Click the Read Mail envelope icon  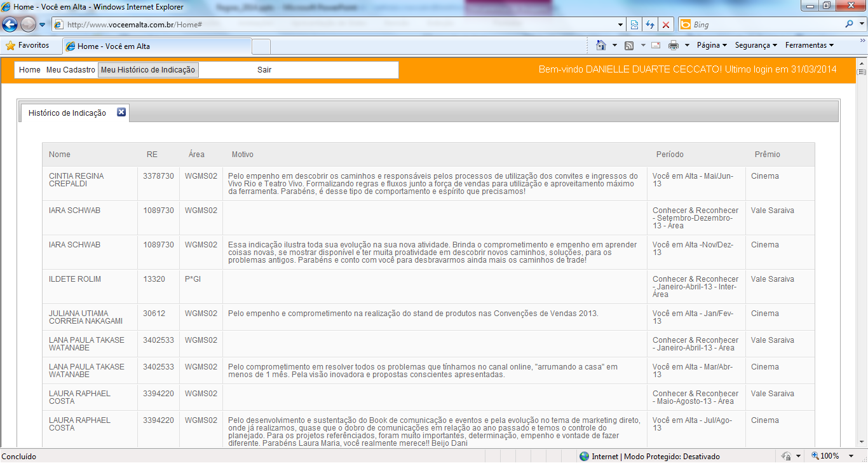[x=656, y=46]
